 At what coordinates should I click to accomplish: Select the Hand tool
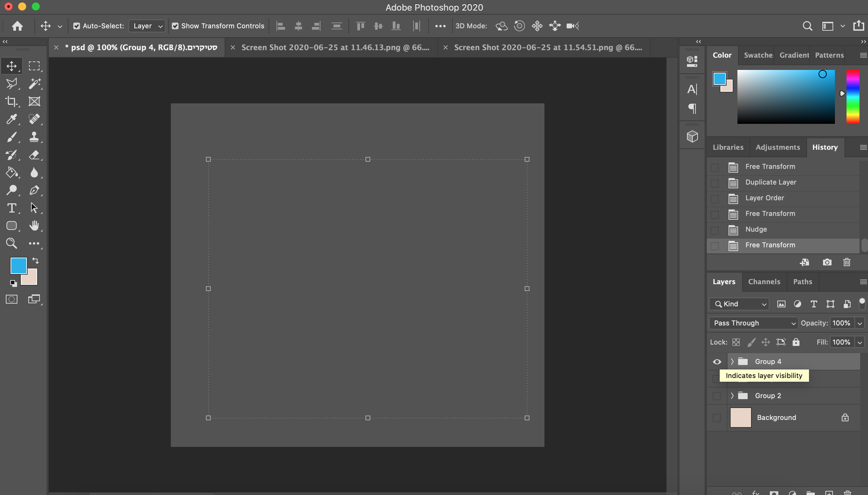34,225
